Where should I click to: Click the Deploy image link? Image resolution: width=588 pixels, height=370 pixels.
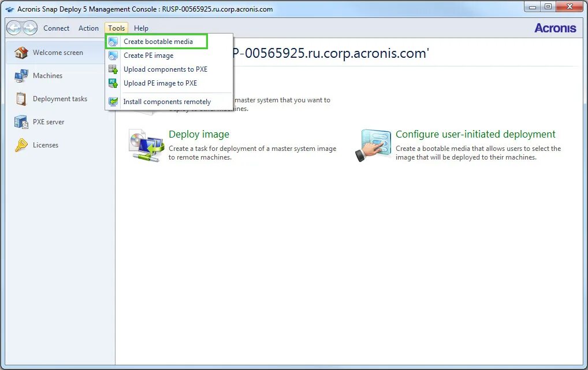[199, 134]
